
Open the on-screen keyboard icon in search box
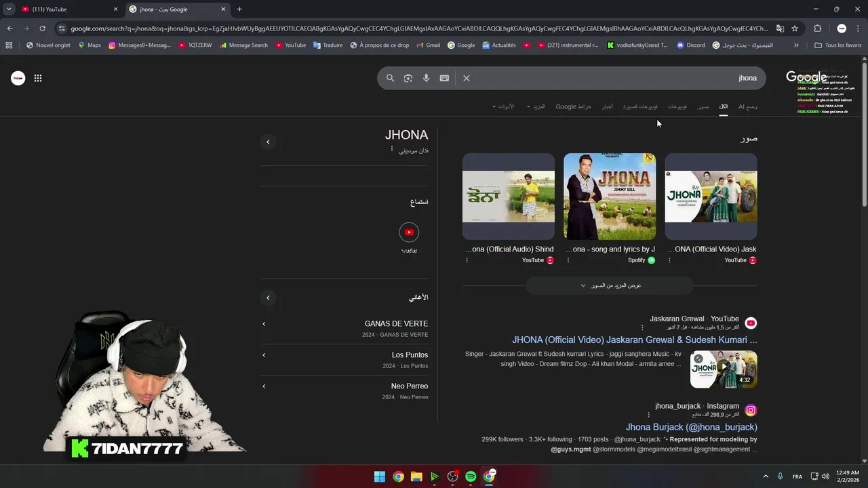click(x=444, y=78)
